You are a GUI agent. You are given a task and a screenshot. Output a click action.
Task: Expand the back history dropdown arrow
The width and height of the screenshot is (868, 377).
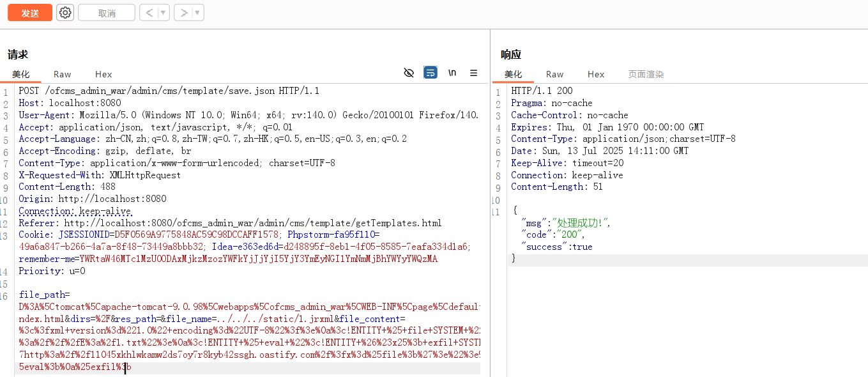pos(164,13)
